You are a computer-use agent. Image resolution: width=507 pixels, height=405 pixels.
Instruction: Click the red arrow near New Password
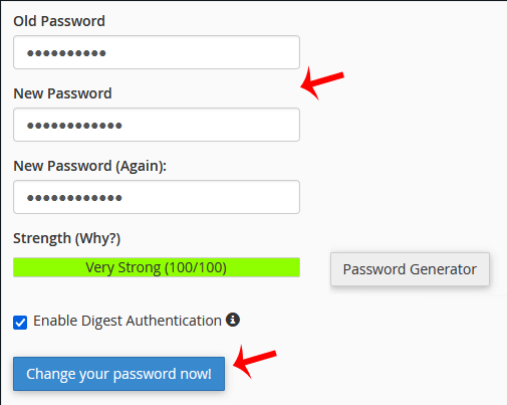322,83
